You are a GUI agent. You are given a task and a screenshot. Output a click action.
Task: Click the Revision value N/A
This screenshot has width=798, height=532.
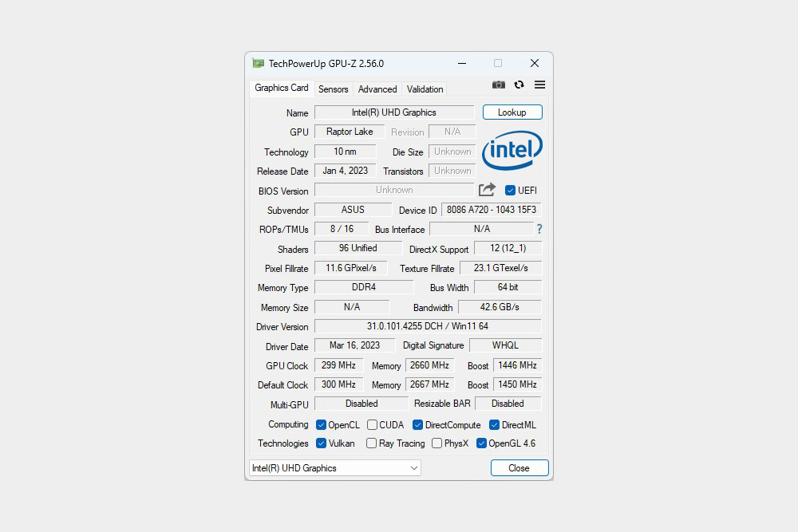452,132
